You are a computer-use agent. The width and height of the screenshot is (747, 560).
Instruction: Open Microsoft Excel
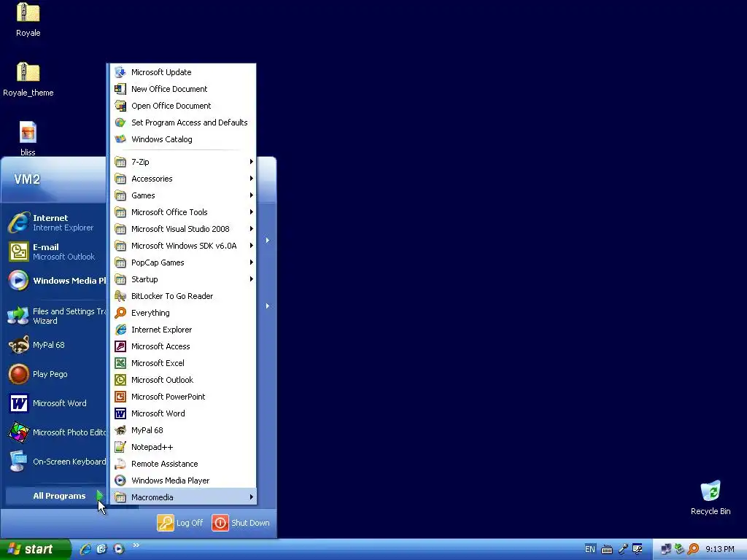pos(183,363)
